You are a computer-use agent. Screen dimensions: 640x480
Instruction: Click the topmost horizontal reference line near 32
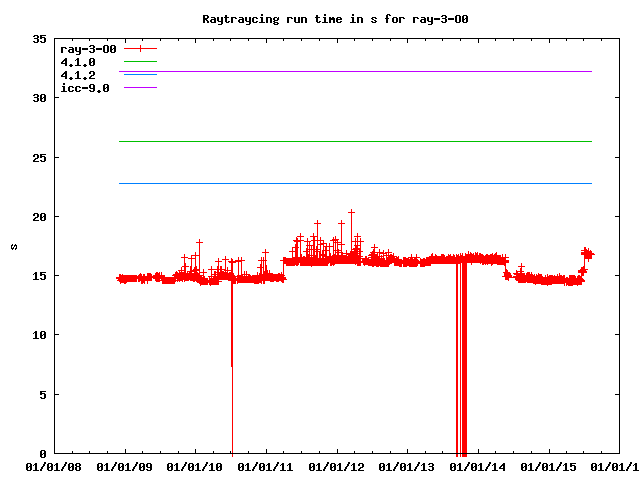pyautogui.click(x=400, y=72)
